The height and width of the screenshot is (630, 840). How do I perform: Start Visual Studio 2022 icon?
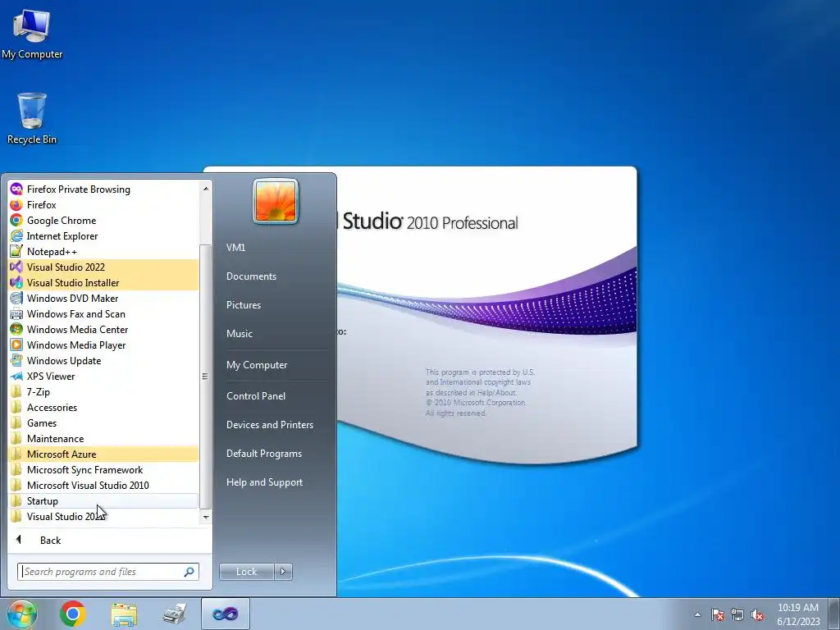click(16, 267)
